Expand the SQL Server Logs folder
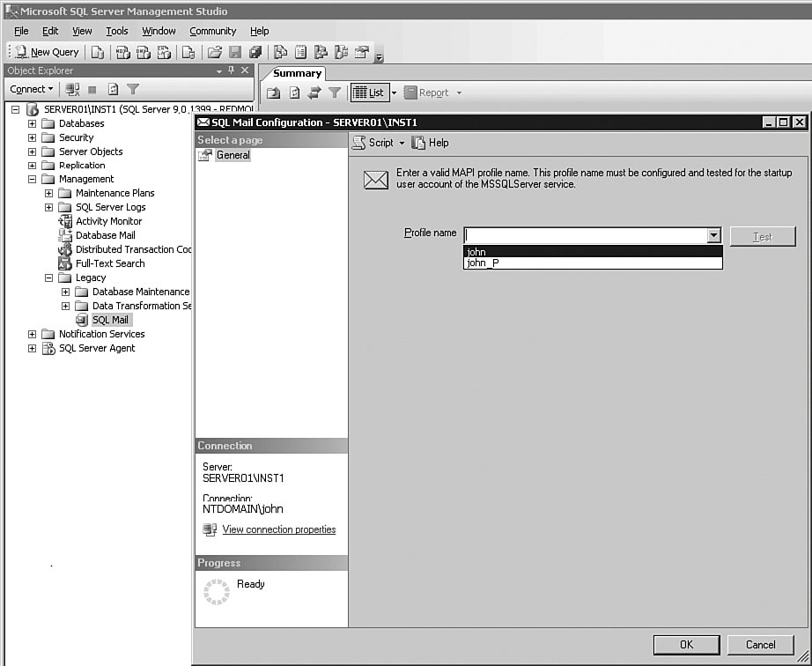Screen dimensions: 812x666 pyautogui.click(x=48, y=207)
